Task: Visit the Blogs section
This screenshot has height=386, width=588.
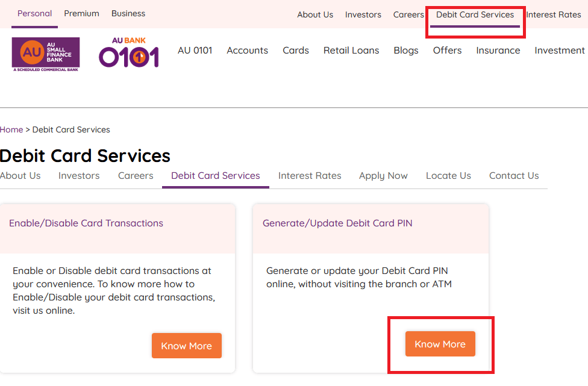Action: tap(406, 51)
